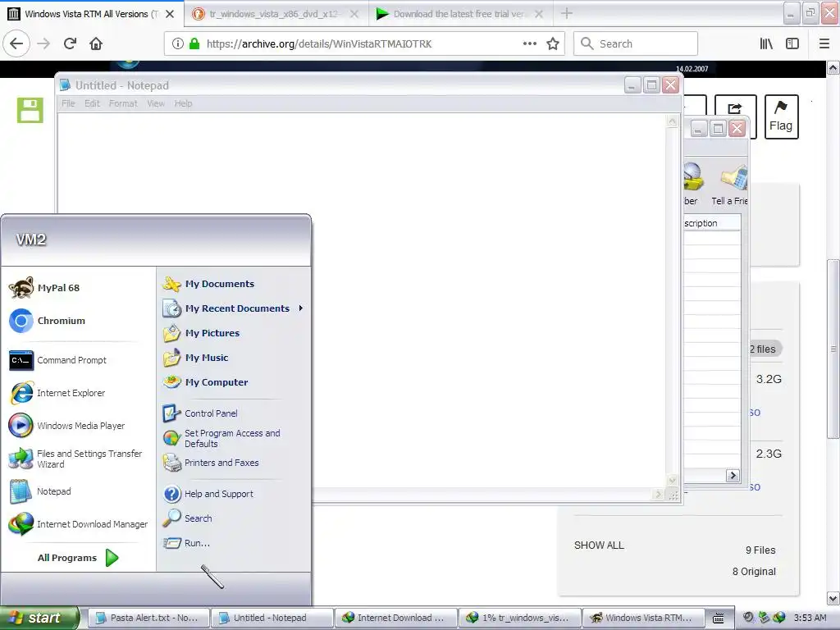This screenshot has height=630, width=840.
Task: Toggle the browser sidebar
Action: click(x=792, y=44)
